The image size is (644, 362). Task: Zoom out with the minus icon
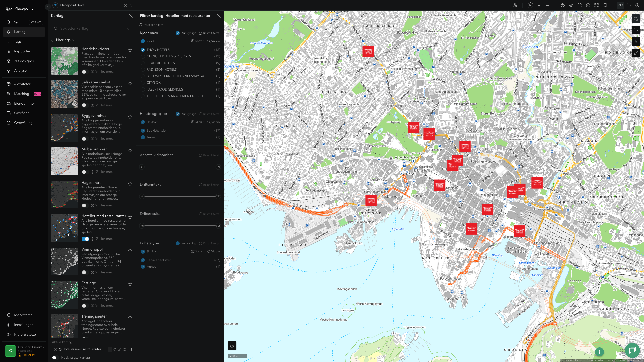pyautogui.click(x=547, y=5)
